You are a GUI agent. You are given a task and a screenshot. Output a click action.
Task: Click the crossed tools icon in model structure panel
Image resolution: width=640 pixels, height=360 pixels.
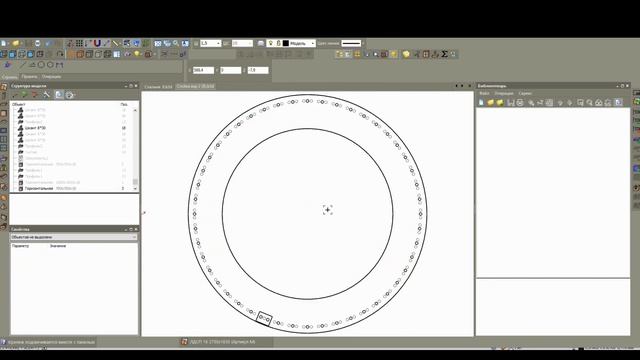point(47,95)
